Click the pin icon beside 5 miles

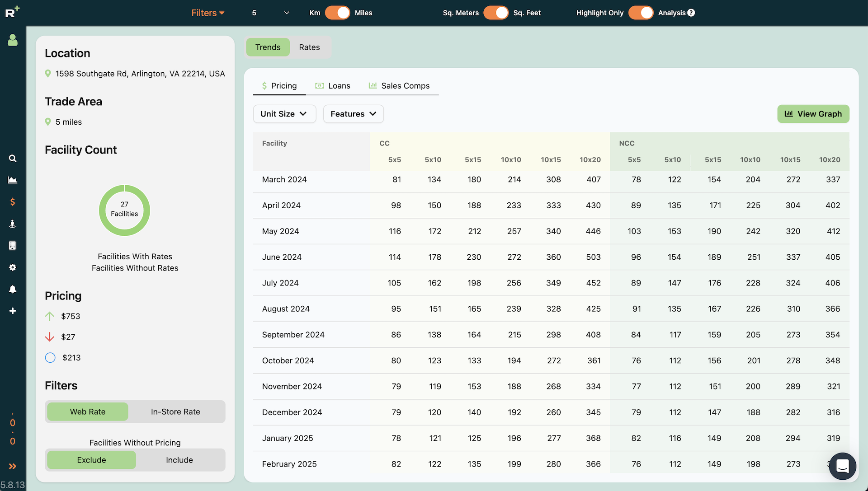tap(48, 122)
